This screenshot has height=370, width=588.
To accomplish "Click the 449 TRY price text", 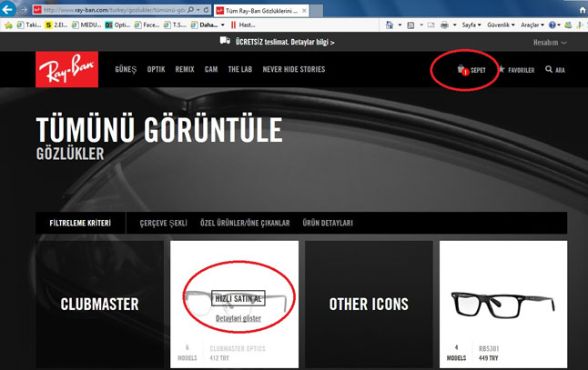I will click(x=488, y=358).
